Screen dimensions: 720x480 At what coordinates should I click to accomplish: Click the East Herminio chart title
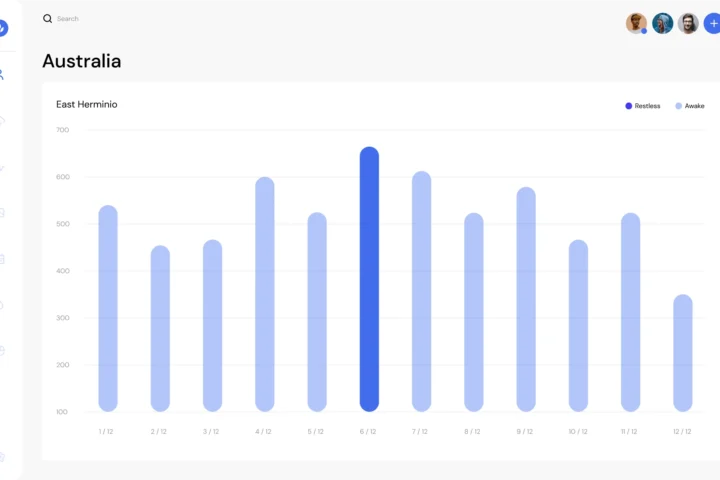pyautogui.click(x=86, y=105)
